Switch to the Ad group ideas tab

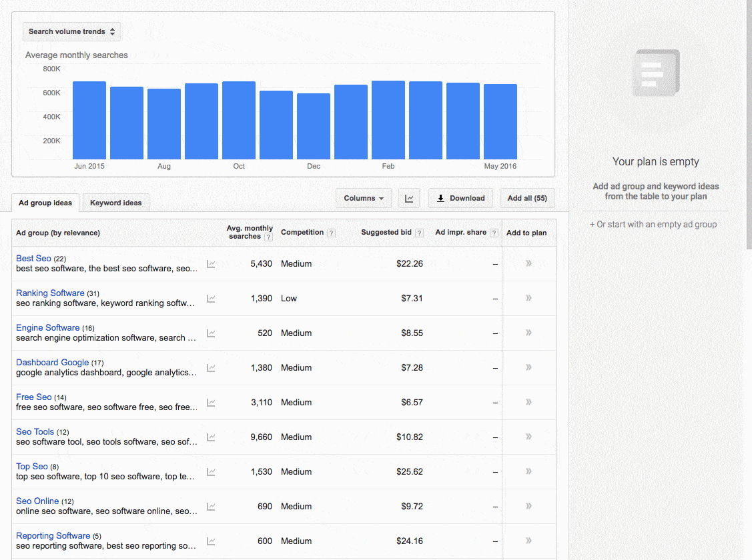point(45,203)
